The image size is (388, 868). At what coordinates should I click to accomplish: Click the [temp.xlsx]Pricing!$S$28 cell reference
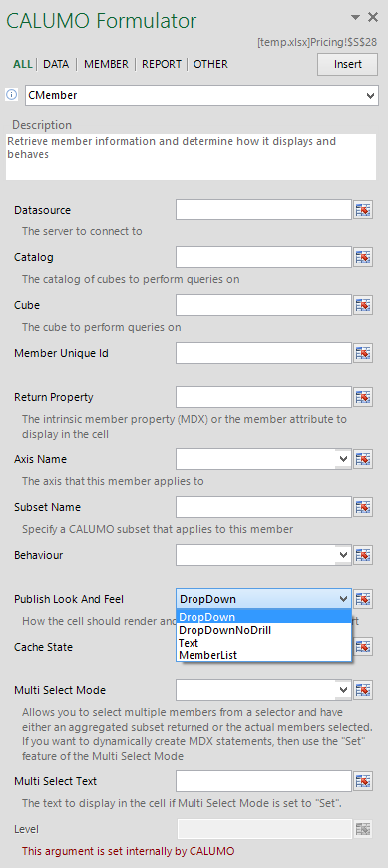[318, 42]
